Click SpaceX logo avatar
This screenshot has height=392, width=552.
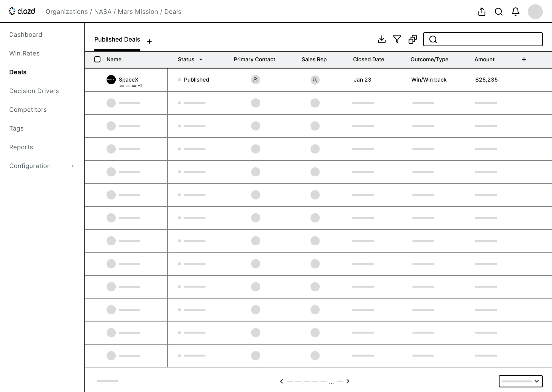coord(111,80)
